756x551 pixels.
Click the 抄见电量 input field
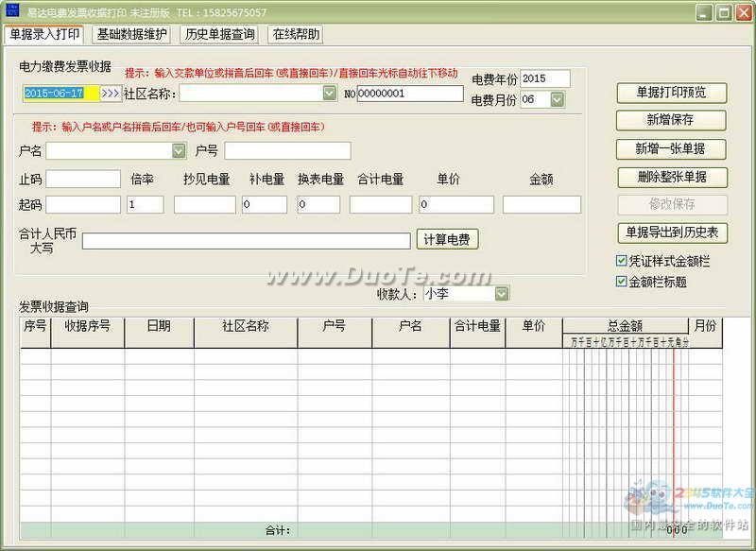204,204
